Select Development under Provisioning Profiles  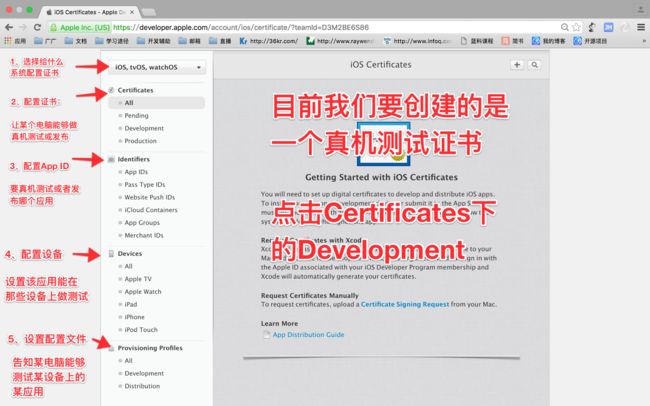(x=144, y=373)
